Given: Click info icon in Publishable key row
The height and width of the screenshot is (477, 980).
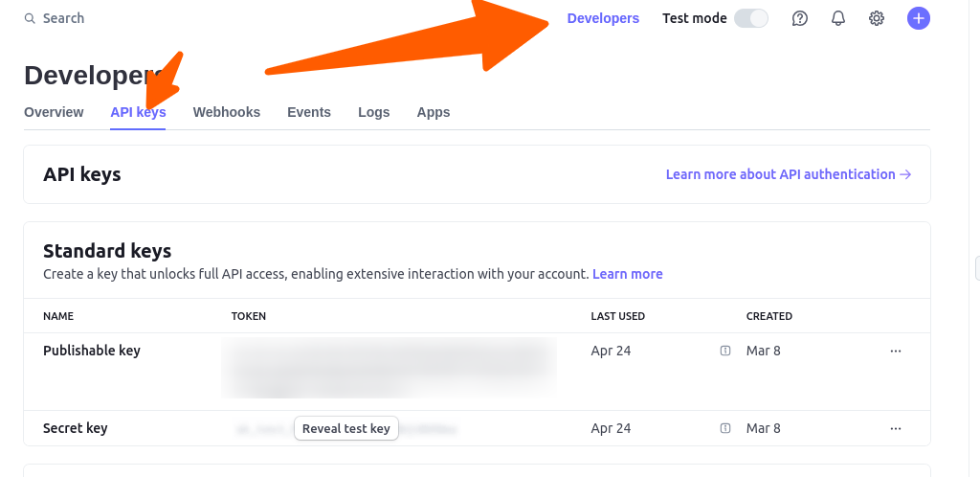Looking at the screenshot, I should [x=725, y=351].
